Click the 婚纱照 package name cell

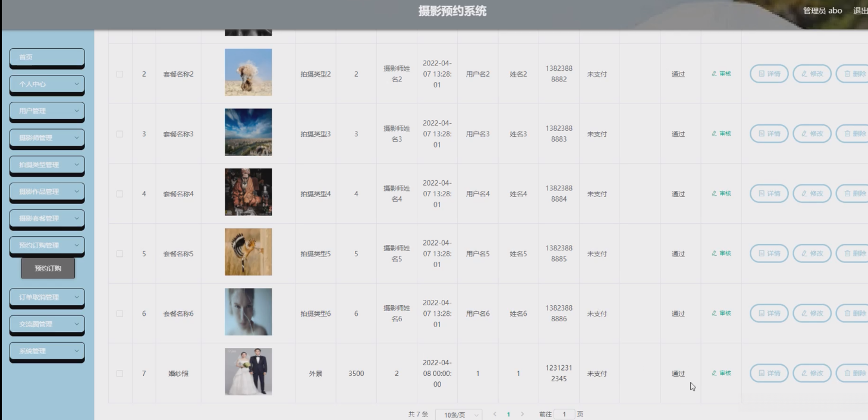178,374
